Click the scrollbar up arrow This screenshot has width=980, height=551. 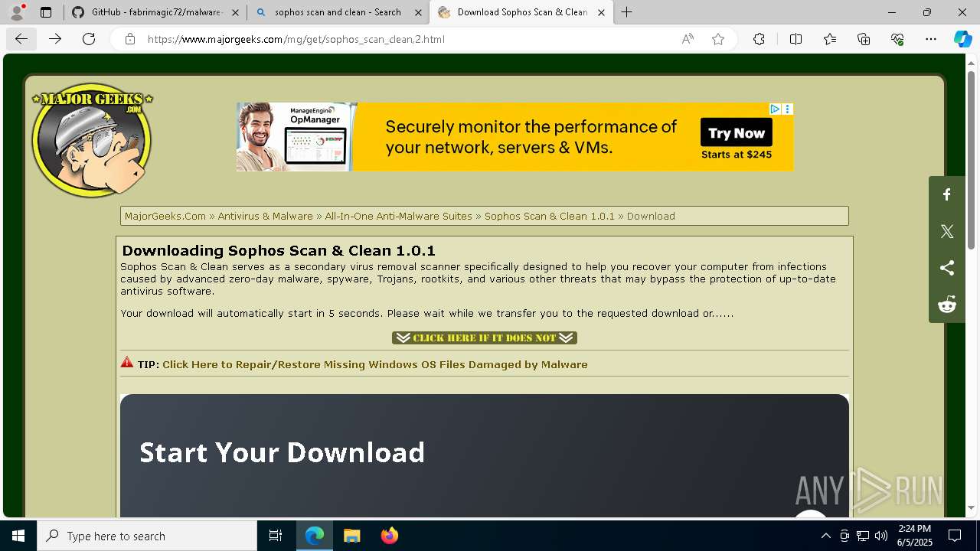point(972,62)
